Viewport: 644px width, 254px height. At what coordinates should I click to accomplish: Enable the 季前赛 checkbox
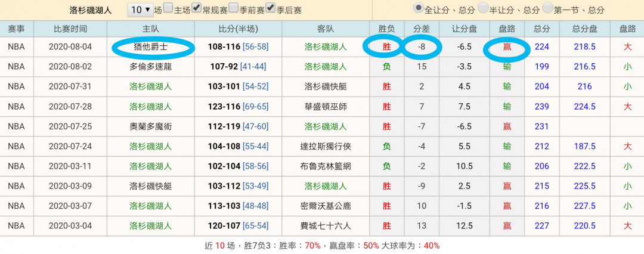point(233,8)
